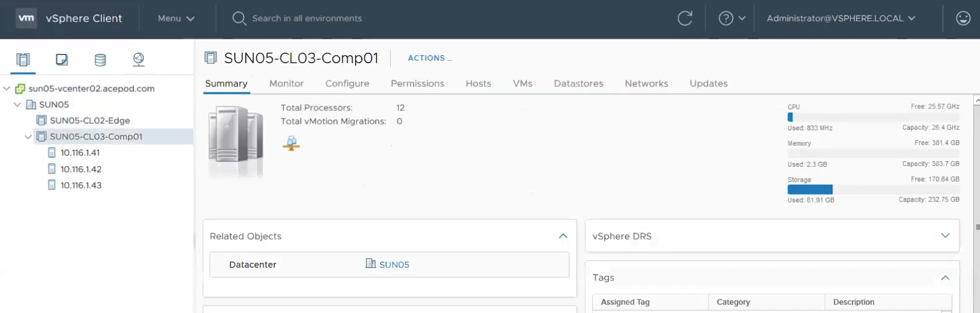Expand the vSphere DRS panel
980x313 pixels.
pos(945,236)
